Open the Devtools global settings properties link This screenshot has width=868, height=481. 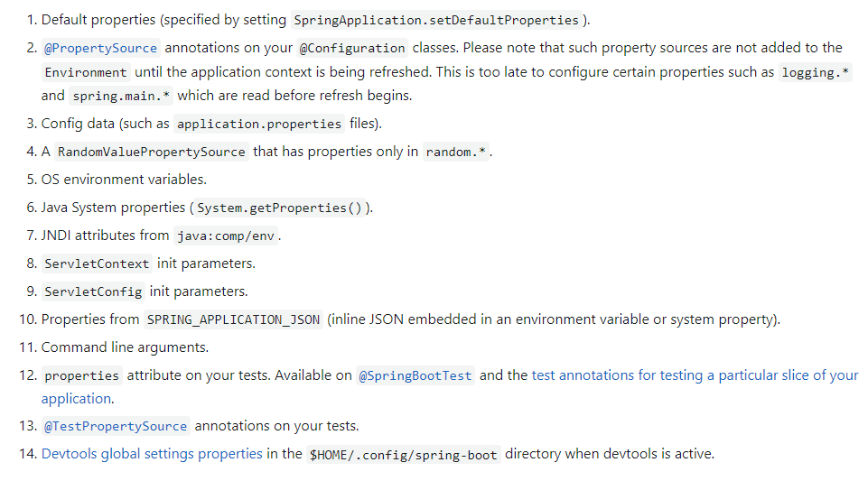[x=152, y=454]
